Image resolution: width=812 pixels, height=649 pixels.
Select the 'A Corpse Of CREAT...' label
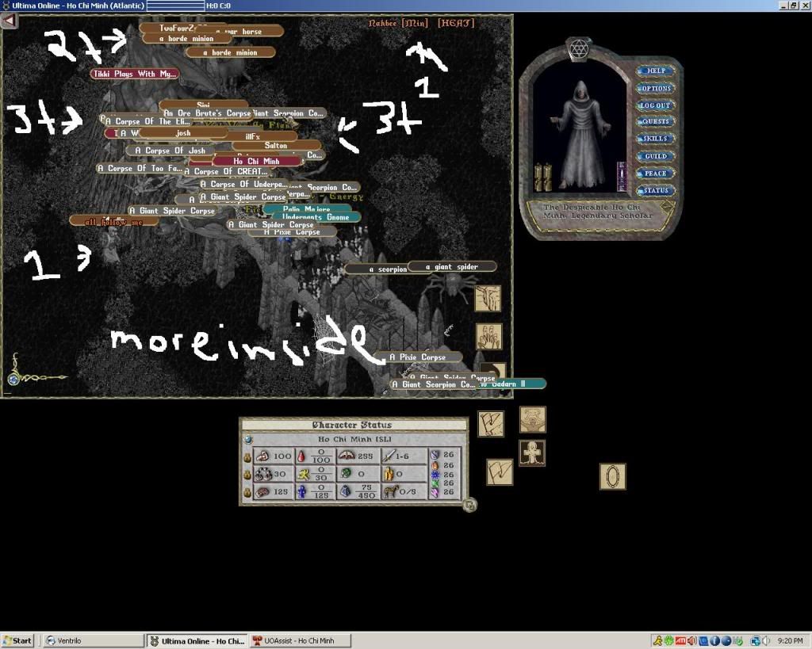tap(226, 171)
